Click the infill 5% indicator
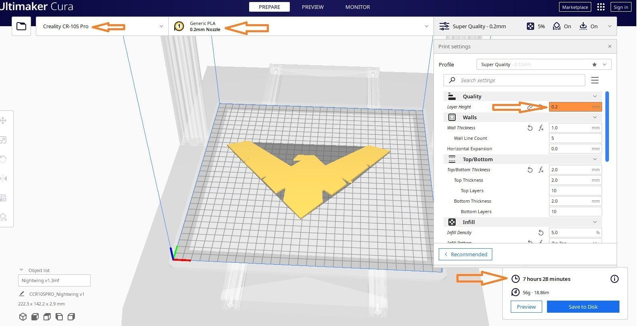The image size is (644, 326). (536, 26)
